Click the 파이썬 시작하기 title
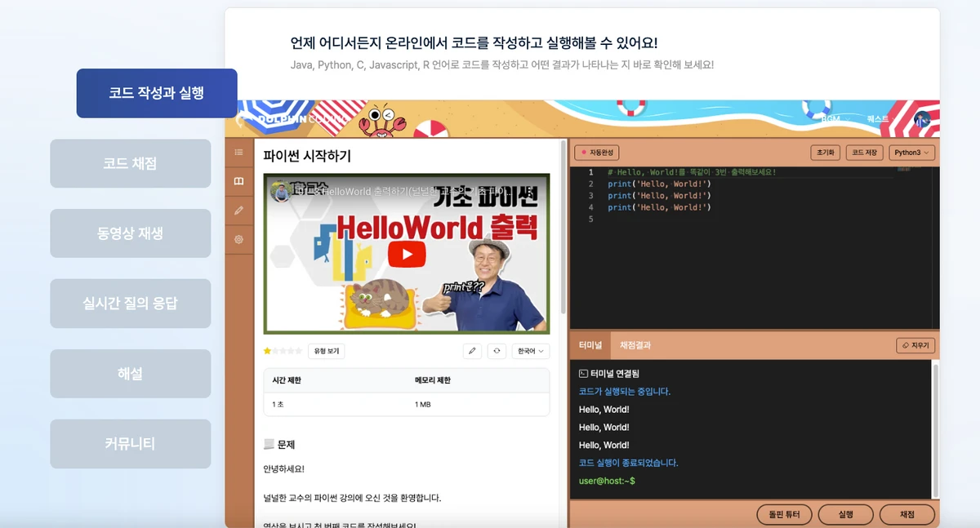 click(307, 155)
